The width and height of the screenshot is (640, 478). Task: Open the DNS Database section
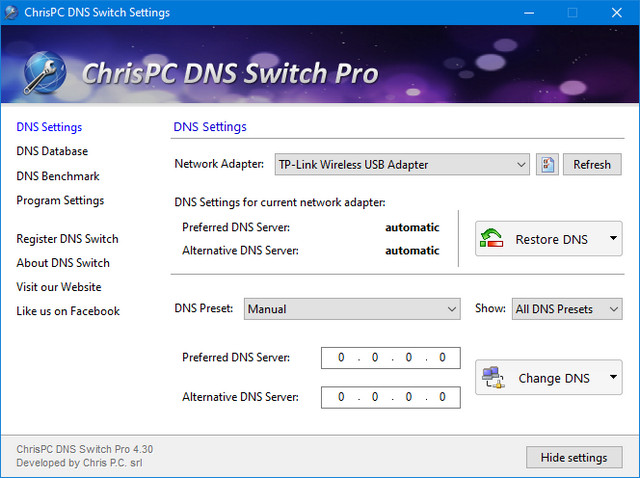(52, 151)
